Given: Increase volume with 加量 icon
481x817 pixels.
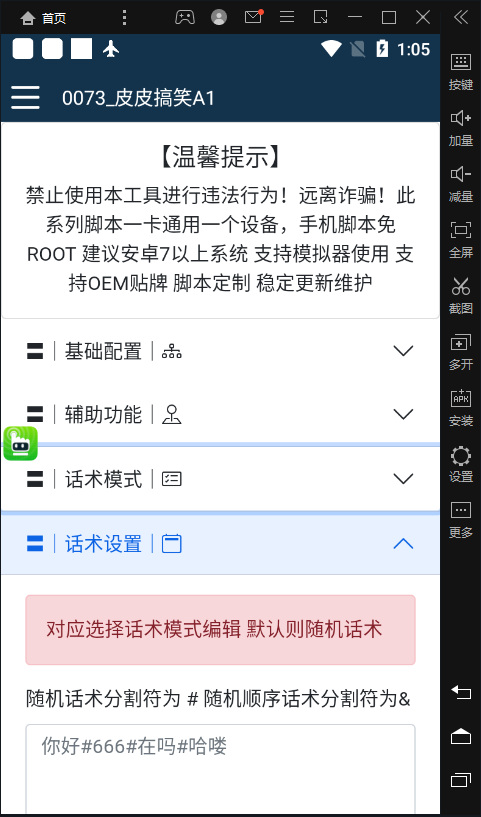Looking at the screenshot, I should 461,128.
